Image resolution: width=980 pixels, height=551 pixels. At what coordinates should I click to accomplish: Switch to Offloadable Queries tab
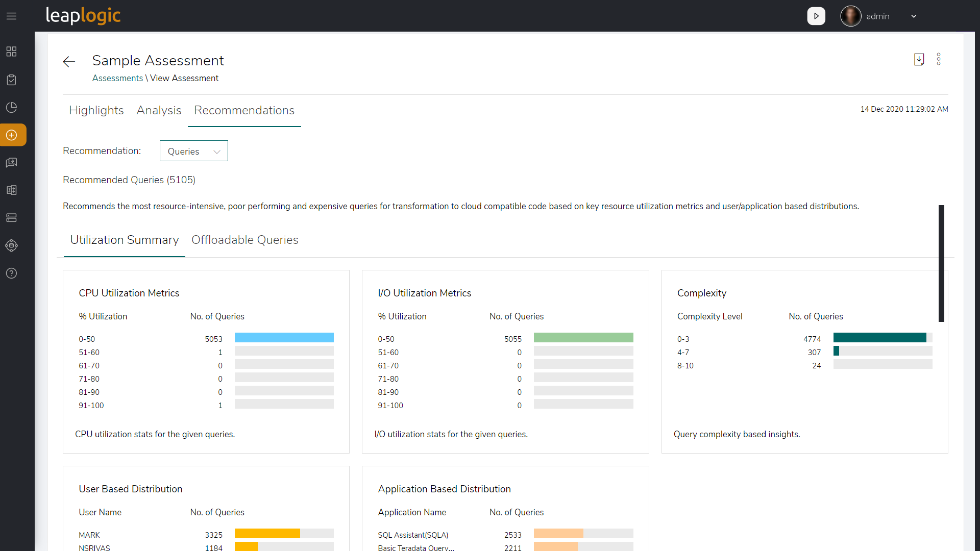[244, 240]
